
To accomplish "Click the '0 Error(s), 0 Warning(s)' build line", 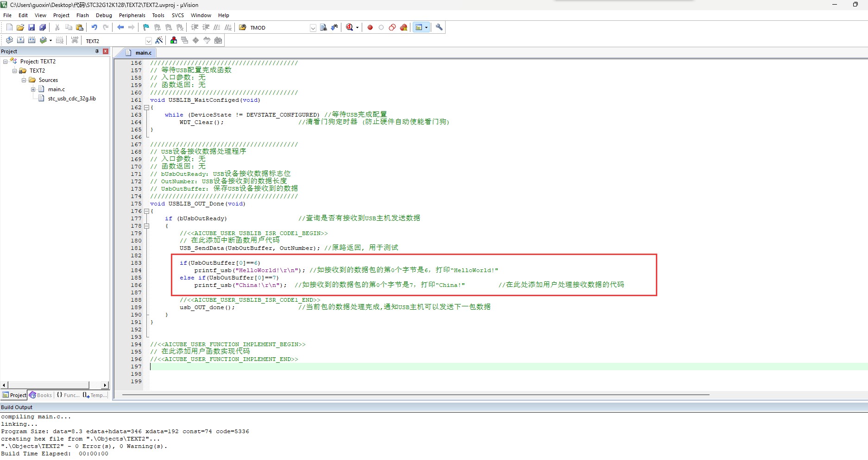I will pyautogui.click(x=84, y=447).
